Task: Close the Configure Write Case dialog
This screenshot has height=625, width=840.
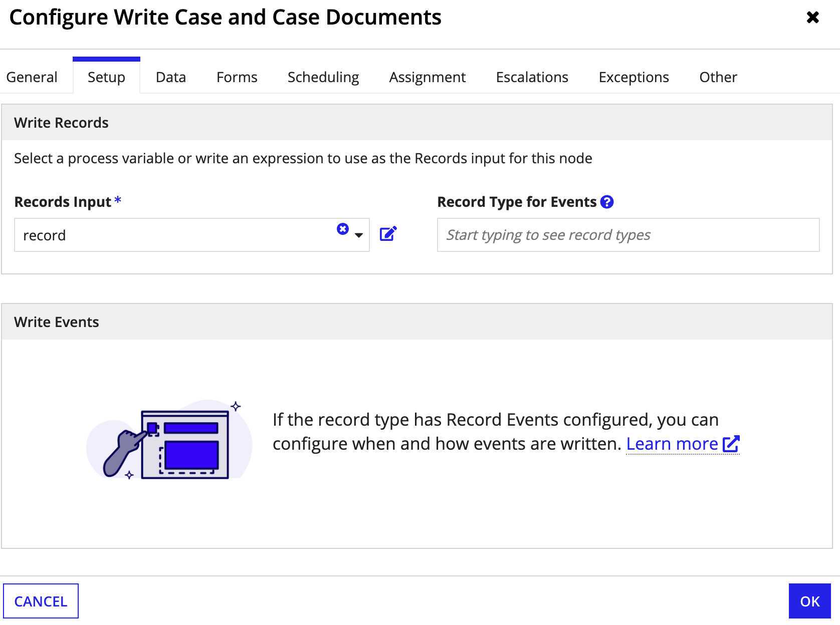Action: click(812, 18)
